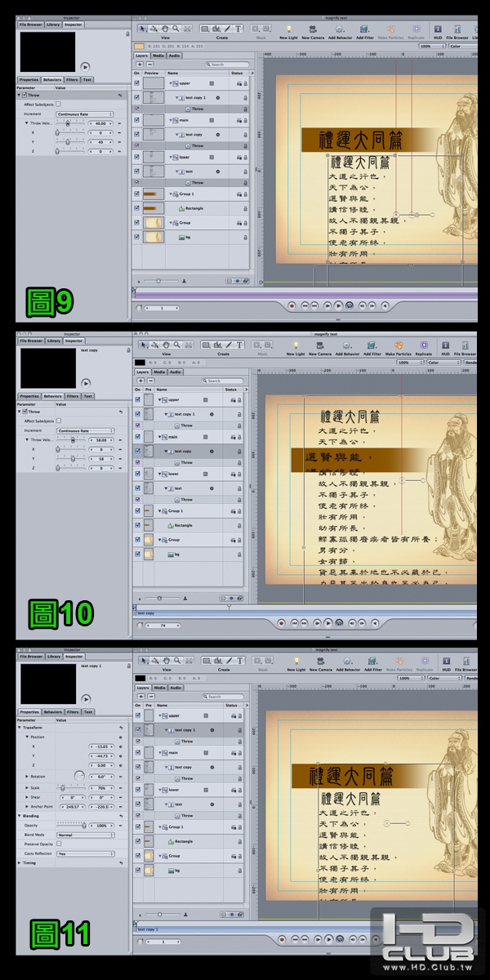The width and height of the screenshot is (490, 980).
Task: Select text copy layer row in figure 10
Action: pyautogui.click(x=189, y=451)
